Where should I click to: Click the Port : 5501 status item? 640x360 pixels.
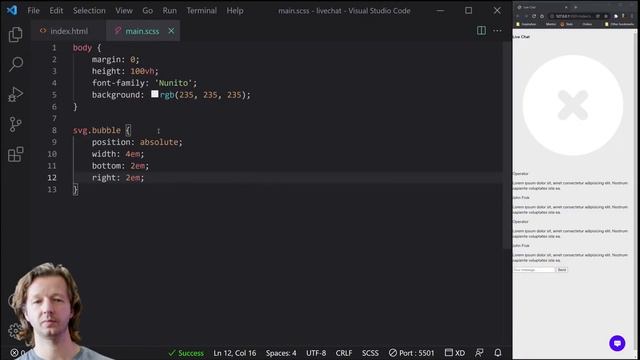[411, 353]
